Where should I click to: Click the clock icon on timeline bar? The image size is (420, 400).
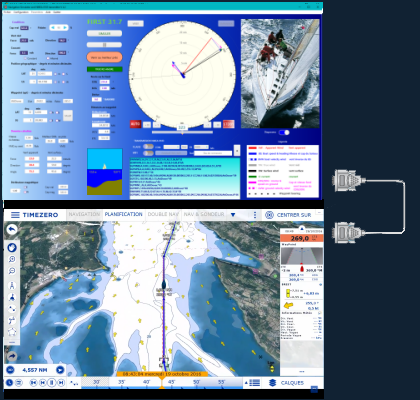(x=9, y=383)
